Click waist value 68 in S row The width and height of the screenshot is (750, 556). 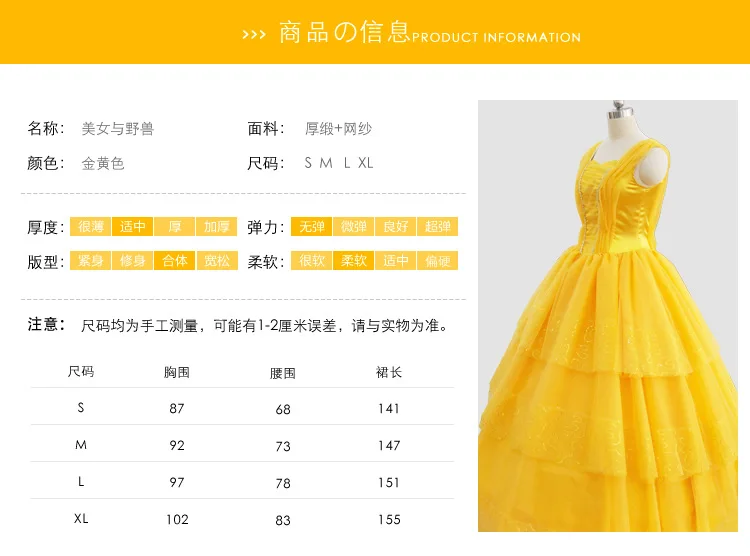(283, 409)
